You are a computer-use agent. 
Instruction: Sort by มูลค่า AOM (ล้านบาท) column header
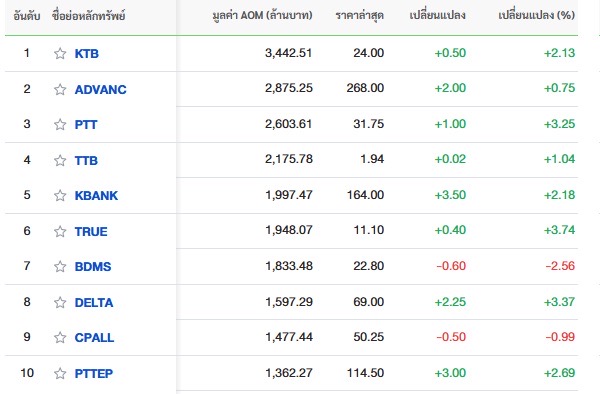pyautogui.click(x=262, y=16)
